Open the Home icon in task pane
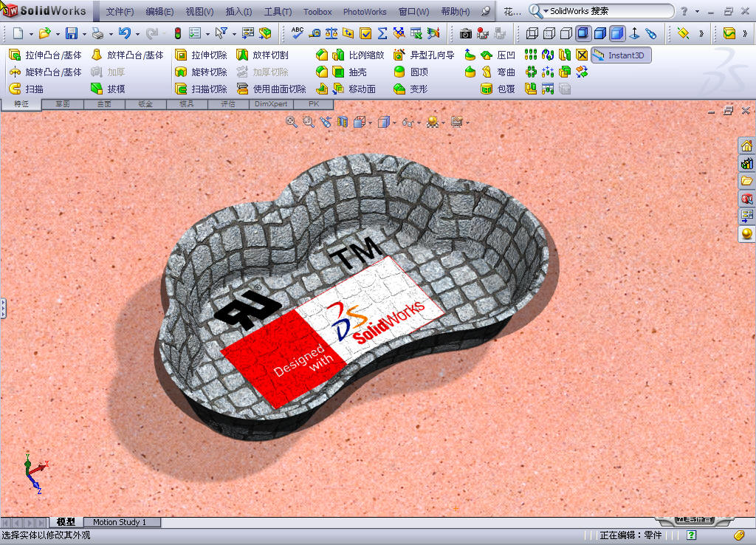Image resolution: width=756 pixels, height=545 pixels. click(746, 145)
